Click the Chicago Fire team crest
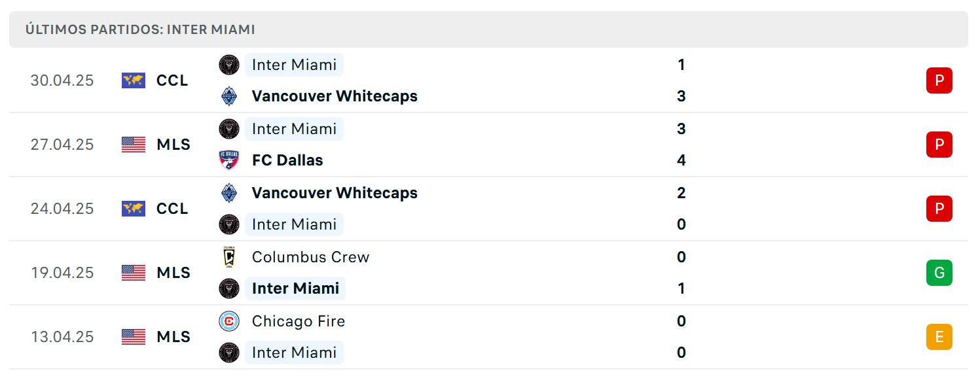The width and height of the screenshot is (980, 382). pos(229,321)
